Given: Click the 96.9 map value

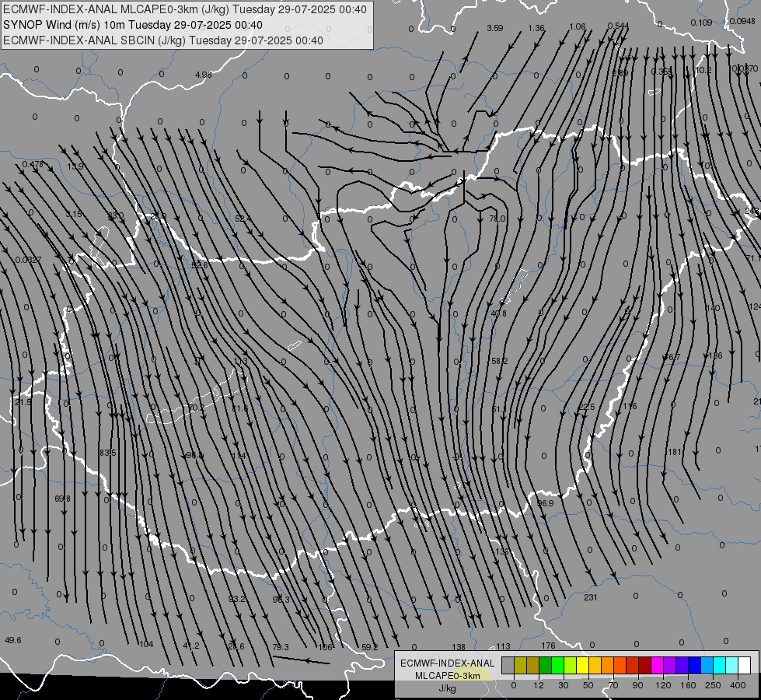Looking at the screenshot, I should [546, 503].
